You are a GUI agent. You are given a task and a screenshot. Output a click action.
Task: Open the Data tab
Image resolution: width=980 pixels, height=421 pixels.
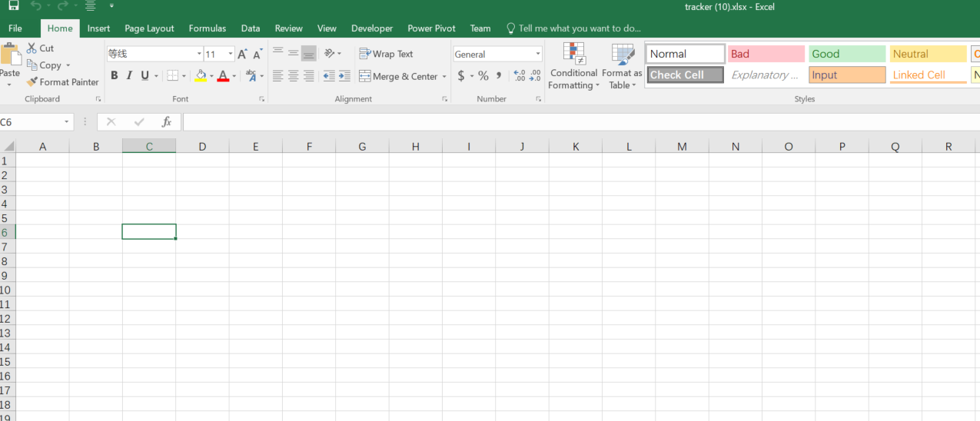(251, 28)
